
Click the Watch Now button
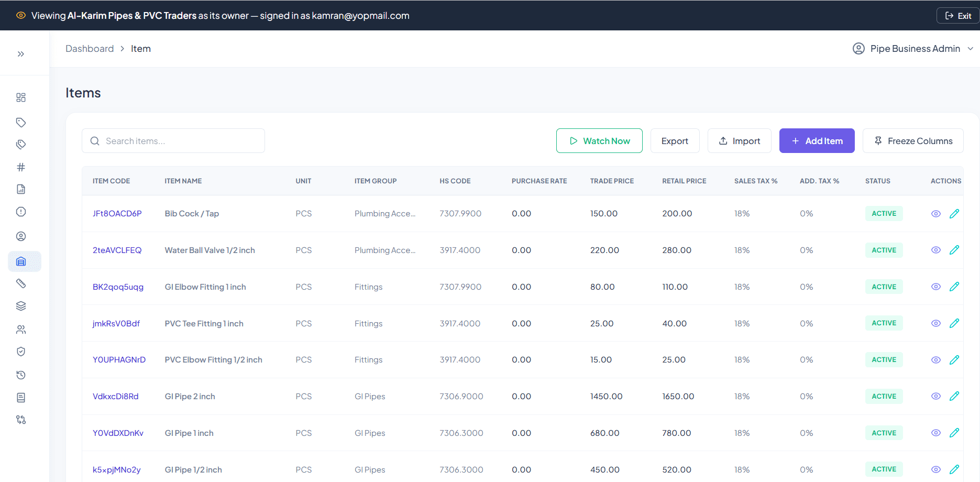tap(599, 141)
